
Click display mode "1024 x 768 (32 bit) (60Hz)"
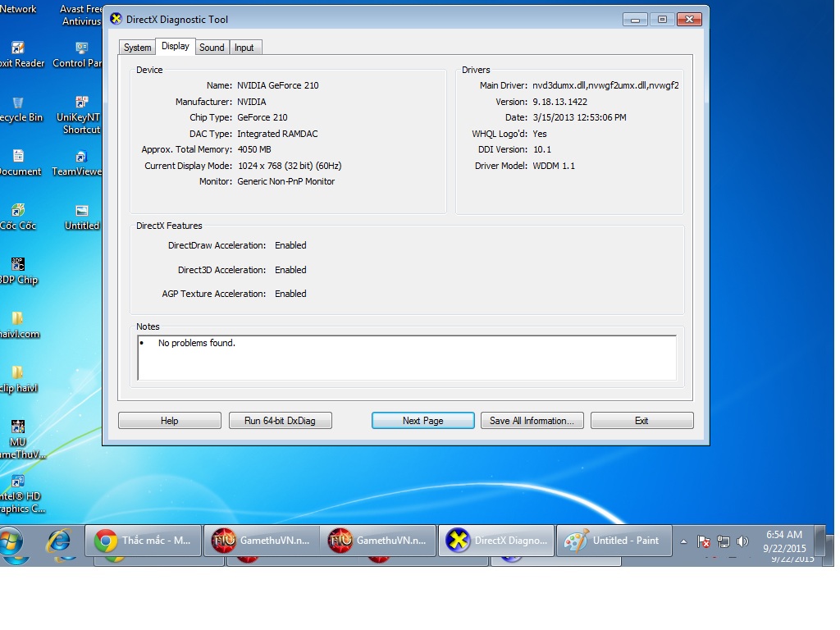pyautogui.click(x=290, y=166)
